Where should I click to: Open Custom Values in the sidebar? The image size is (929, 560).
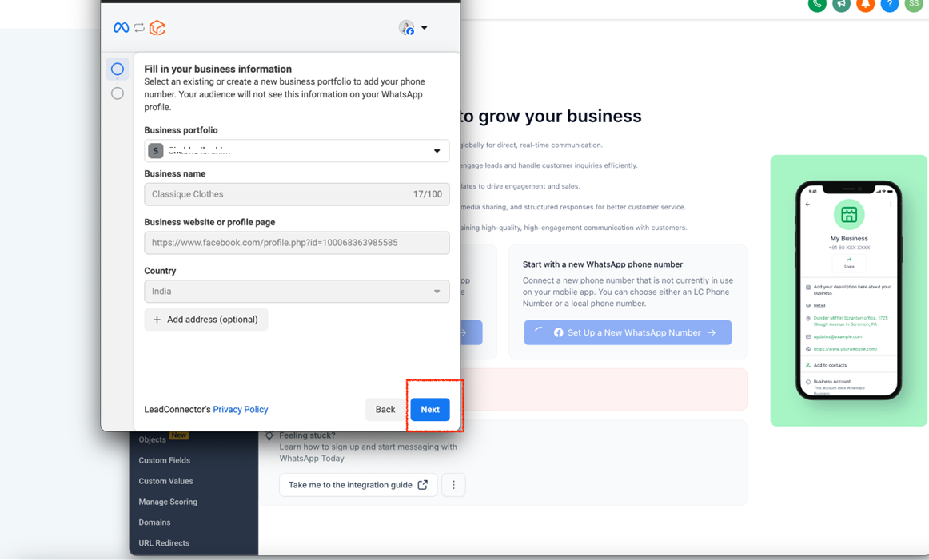point(166,481)
